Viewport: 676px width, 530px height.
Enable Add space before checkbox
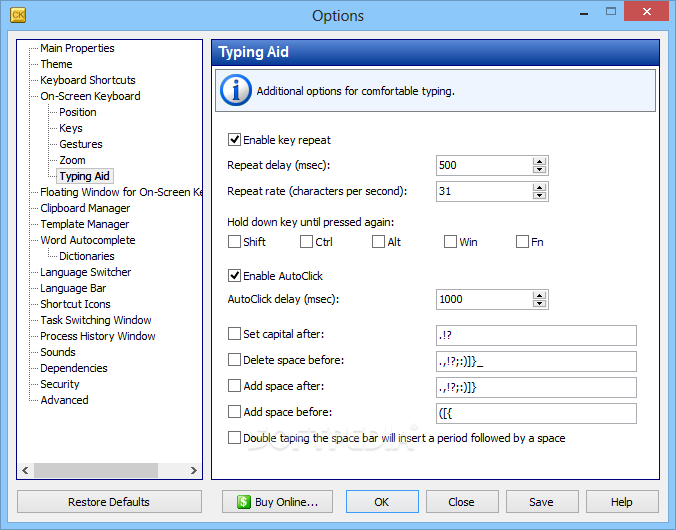coord(234,412)
